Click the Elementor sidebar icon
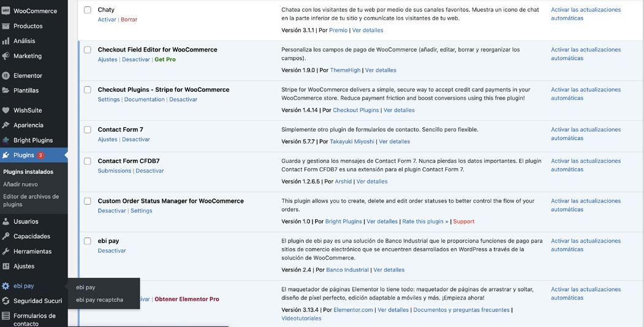644x327 pixels. click(x=6, y=76)
